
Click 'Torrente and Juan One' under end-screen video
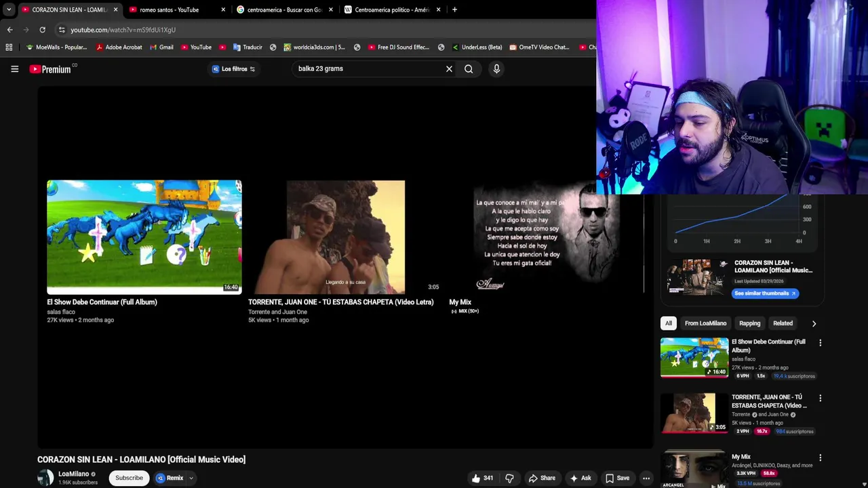(x=277, y=312)
